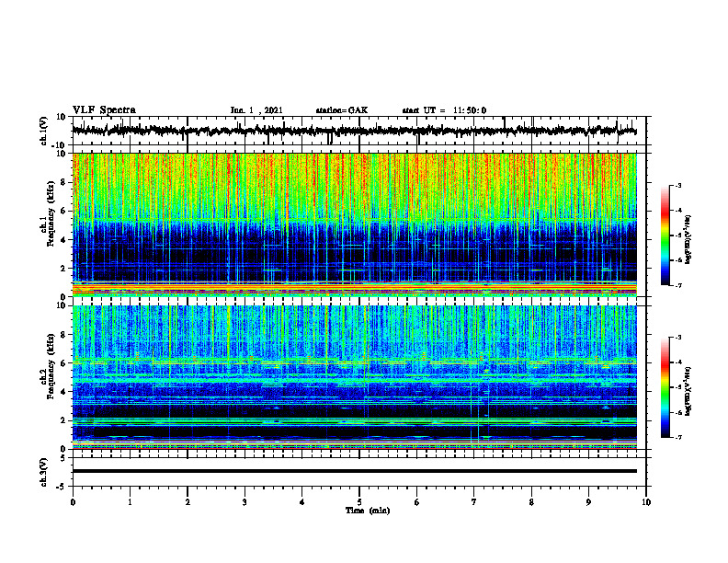Click the "station=GAK" header label
The image size is (728, 563).
tap(342, 110)
